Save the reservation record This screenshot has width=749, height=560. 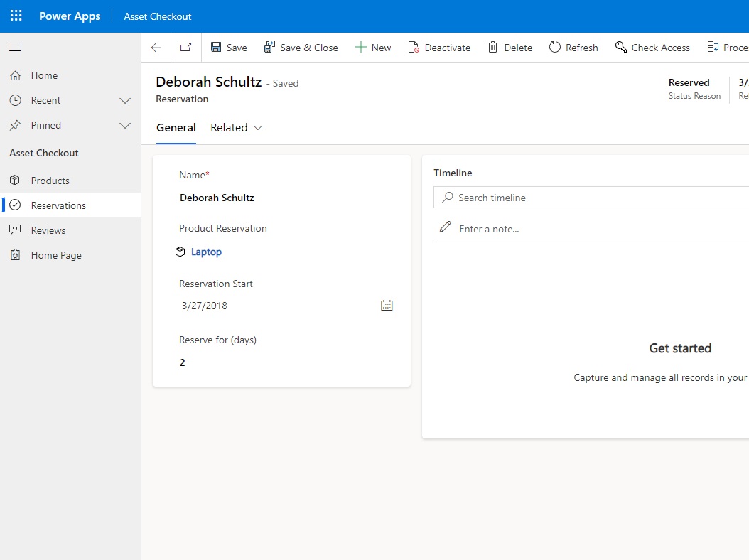(x=229, y=47)
